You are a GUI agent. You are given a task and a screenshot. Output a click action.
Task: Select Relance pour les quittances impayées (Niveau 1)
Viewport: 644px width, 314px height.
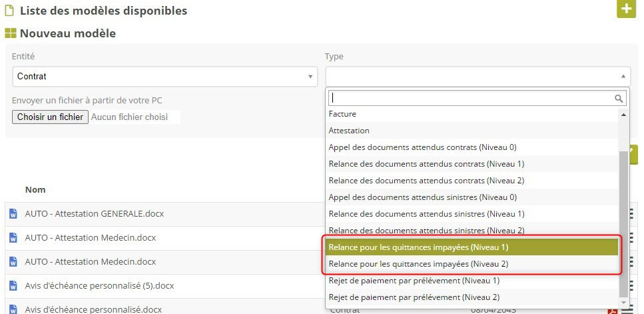[472, 247]
